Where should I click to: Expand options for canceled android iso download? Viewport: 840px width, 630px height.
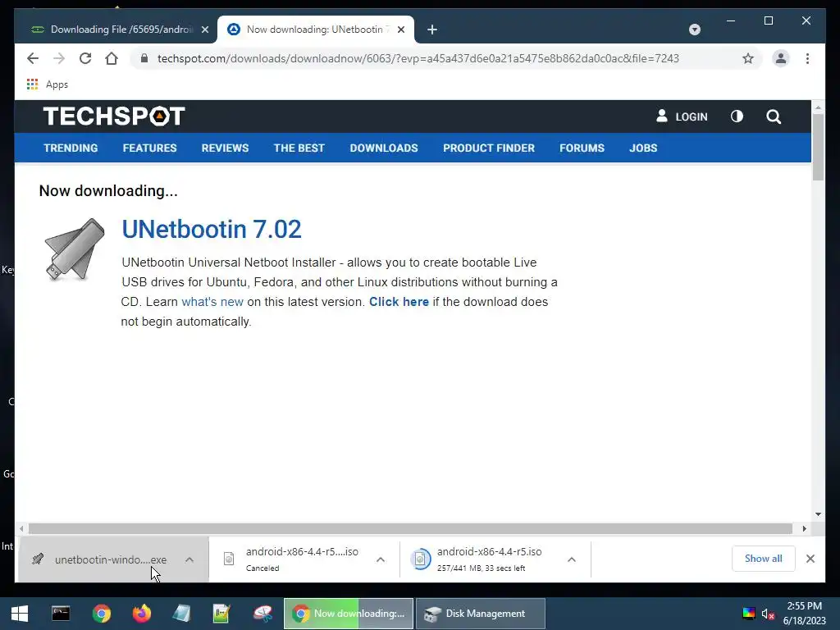[x=381, y=559]
